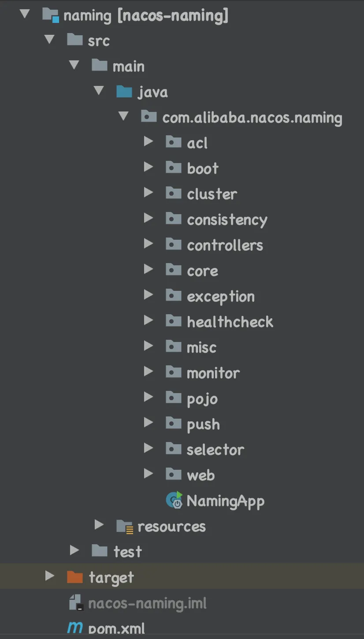Click the naming module folder icon

tap(50, 15)
